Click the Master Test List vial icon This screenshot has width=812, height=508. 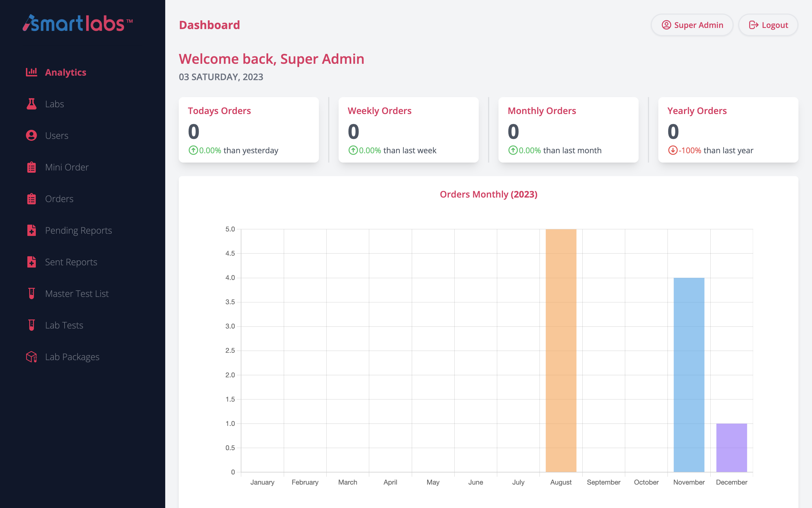tap(32, 293)
